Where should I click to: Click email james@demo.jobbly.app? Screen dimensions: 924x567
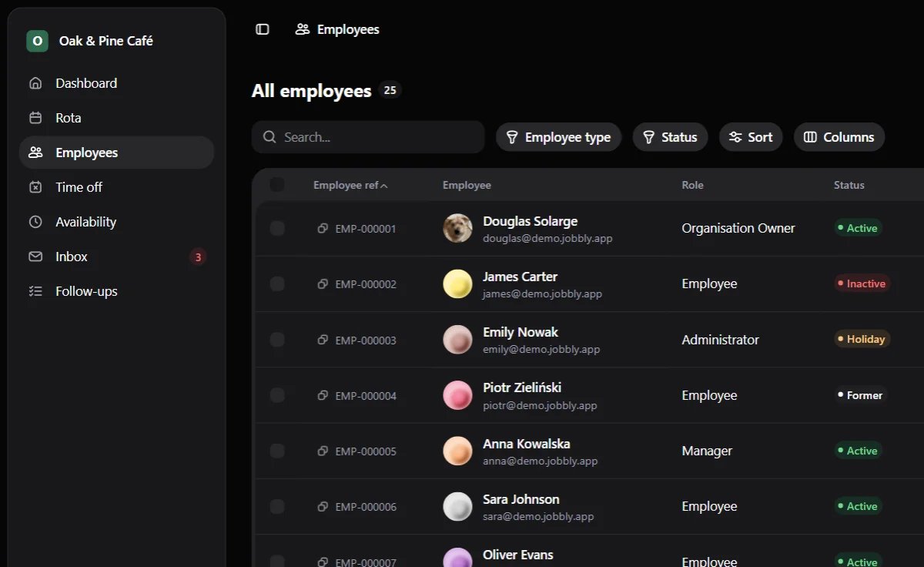[542, 294]
